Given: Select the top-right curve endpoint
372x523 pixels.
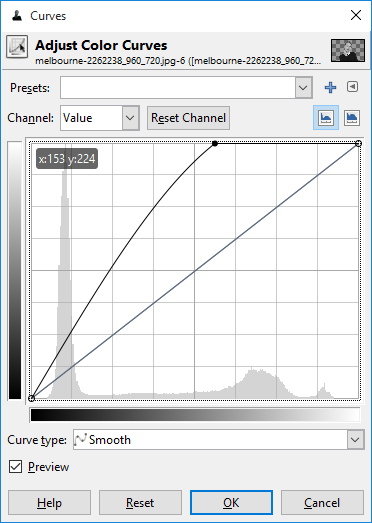Looking at the screenshot, I should [x=358, y=143].
